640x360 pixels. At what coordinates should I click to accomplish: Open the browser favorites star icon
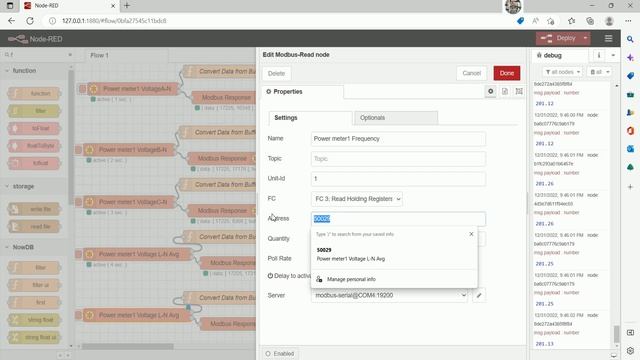[x=571, y=20]
